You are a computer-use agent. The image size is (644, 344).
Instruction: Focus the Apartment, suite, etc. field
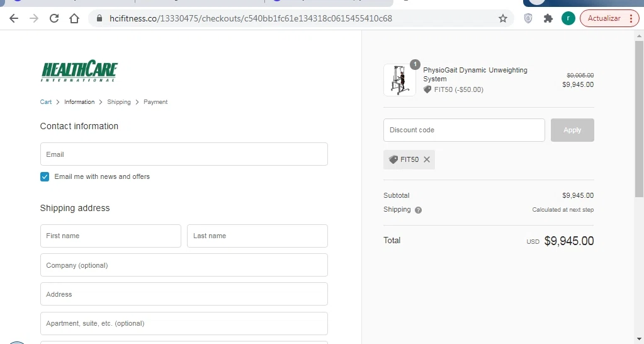(x=184, y=323)
